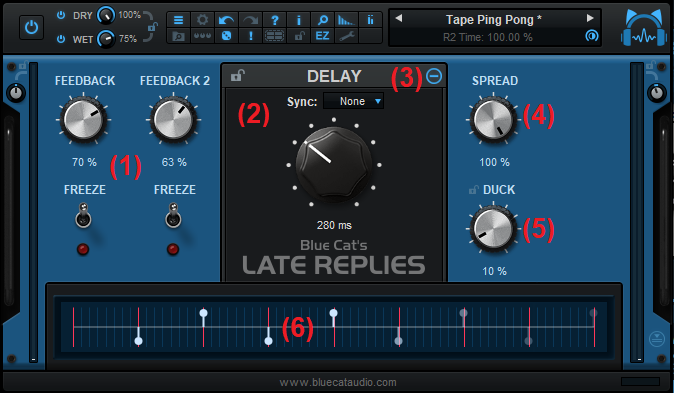
Task: Open the Sync dropdown set to None
Action: 353,101
